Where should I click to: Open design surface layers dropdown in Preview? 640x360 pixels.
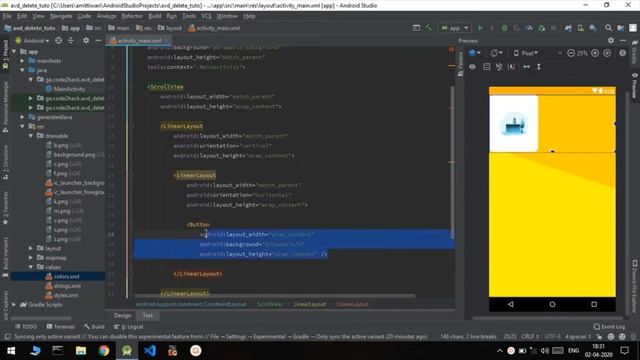click(475, 53)
